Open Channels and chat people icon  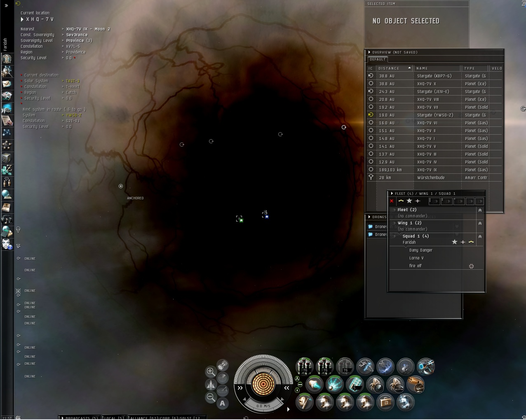pyautogui.click(x=7, y=182)
